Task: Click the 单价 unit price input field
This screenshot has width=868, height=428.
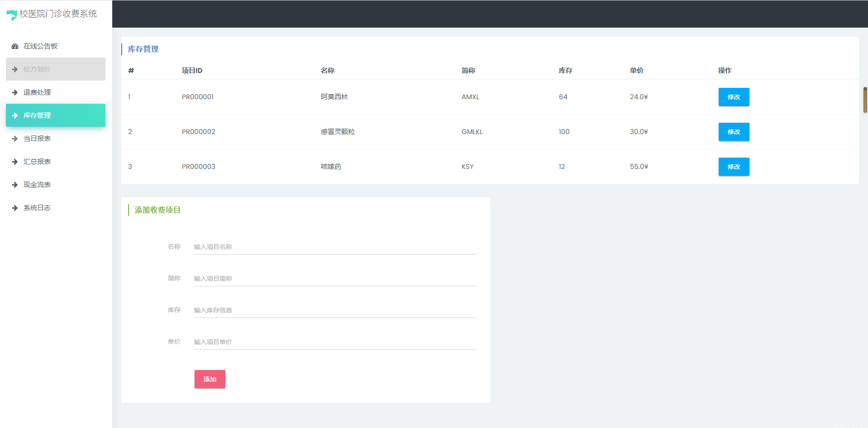Action: pyautogui.click(x=334, y=341)
